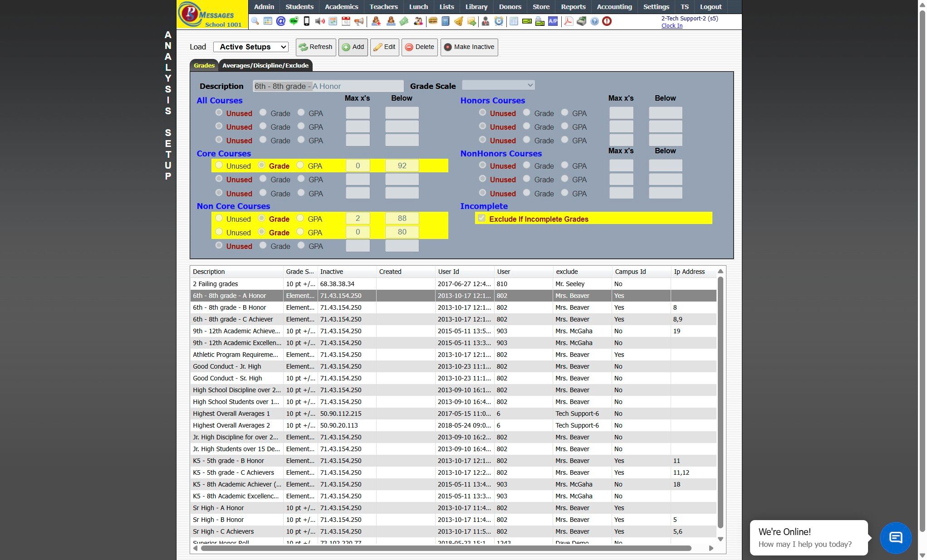The height and width of the screenshot is (560, 927).
Task: Click the Make Inactive button
Action: 469,47
